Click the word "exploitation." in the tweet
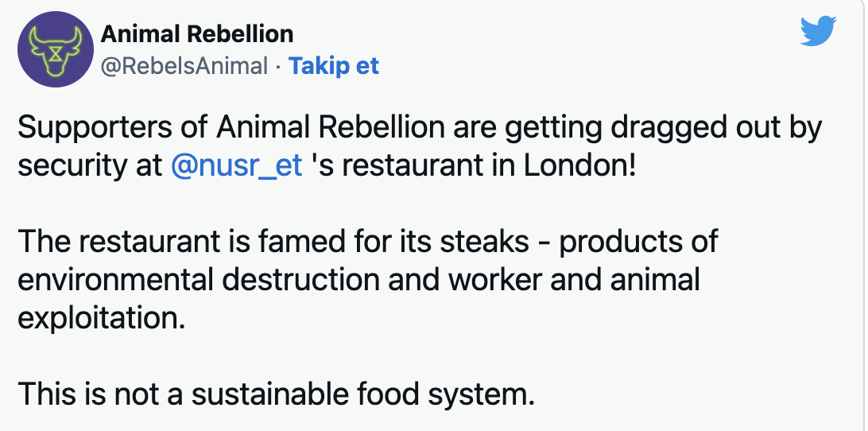 click(101, 318)
